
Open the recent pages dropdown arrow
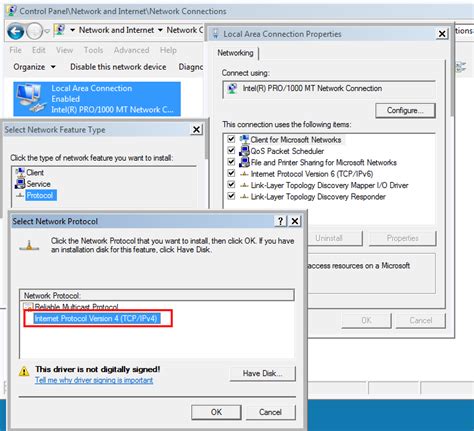tap(47, 31)
